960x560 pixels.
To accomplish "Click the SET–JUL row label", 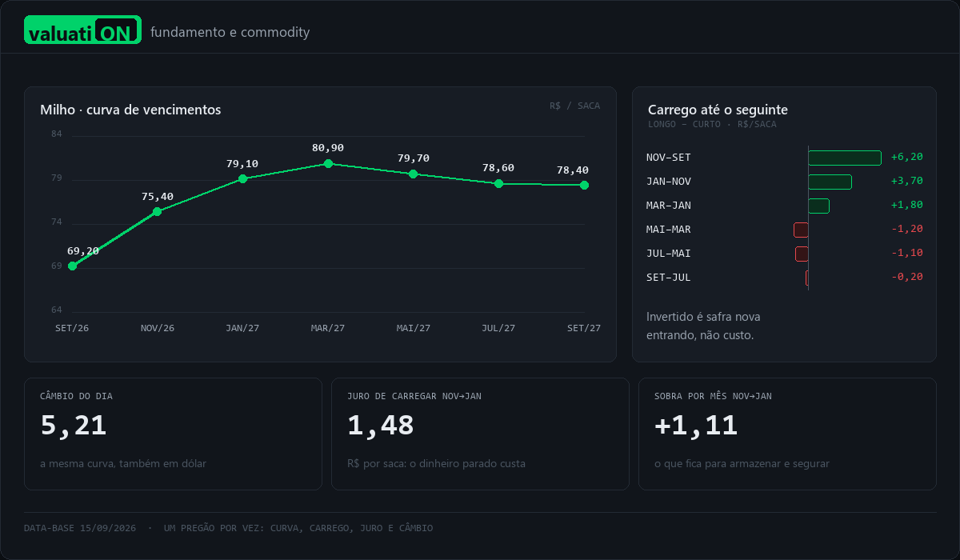I will 668,278.
